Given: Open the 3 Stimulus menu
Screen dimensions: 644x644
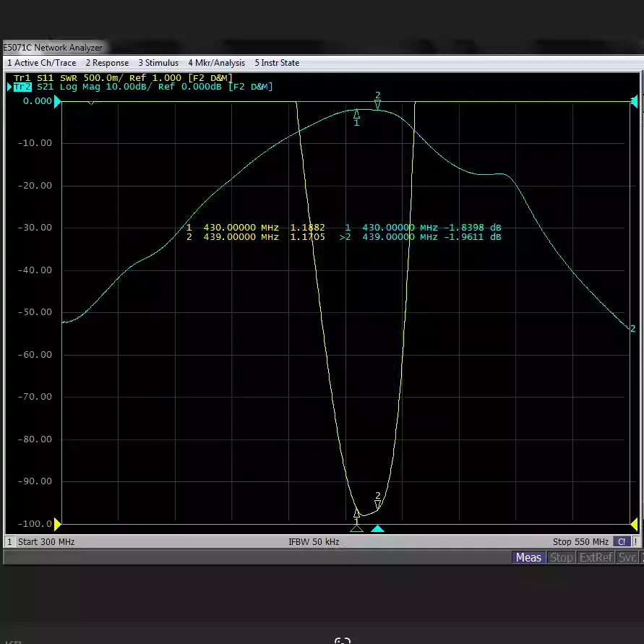Looking at the screenshot, I should click(158, 63).
